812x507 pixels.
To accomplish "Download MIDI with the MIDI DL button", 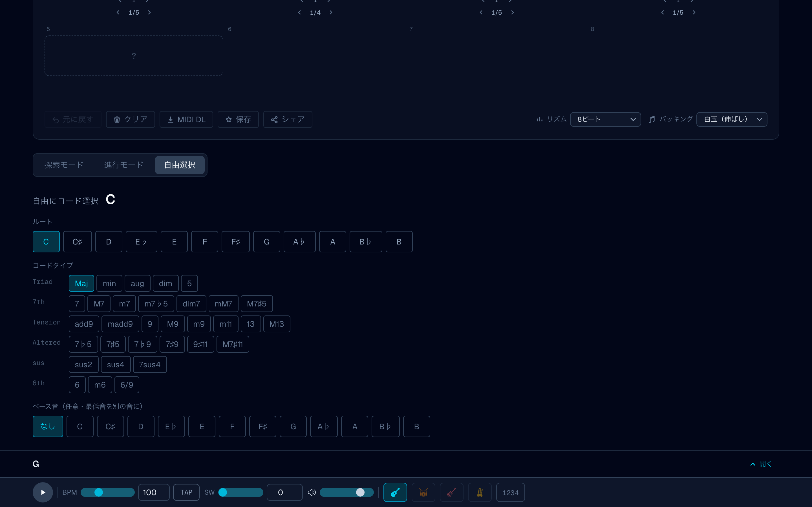I will 186,119.
